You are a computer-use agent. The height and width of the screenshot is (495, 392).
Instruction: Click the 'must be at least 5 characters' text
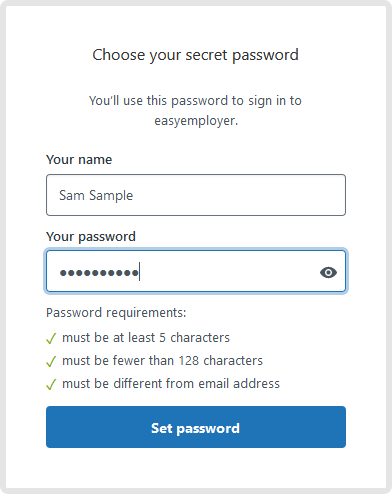click(146, 338)
